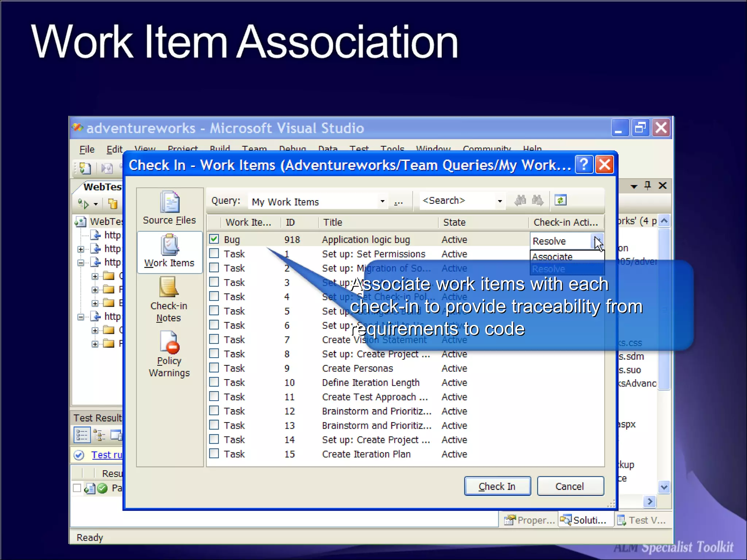Click the side panel scroll up arrow
Viewport: 747px width, 560px height.
click(x=664, y=221)
